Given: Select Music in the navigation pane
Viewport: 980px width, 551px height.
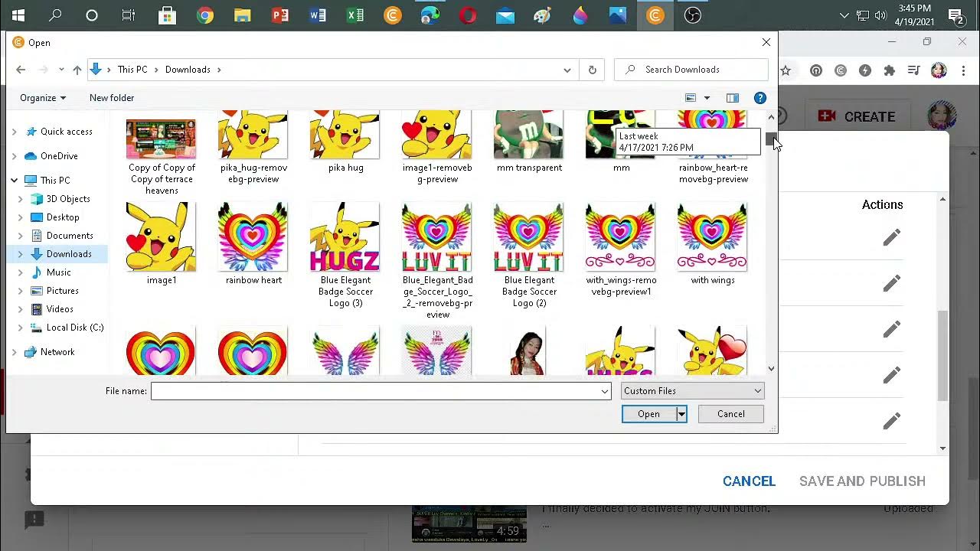Looking at the screenshot, I should tap(58, 272).
